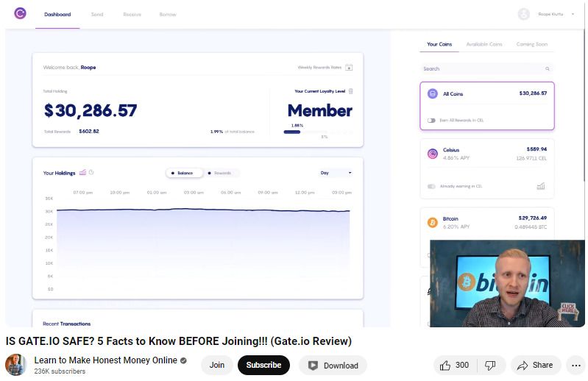Click the pie chart icon next to Your Holdings
The width and height of the screenshot is (588, 381).
pos(91,172)
